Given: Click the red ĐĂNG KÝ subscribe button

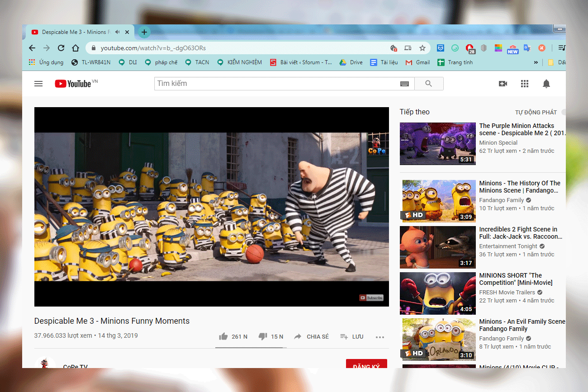Looking at the screenshot, I should [x=366, y=364].
